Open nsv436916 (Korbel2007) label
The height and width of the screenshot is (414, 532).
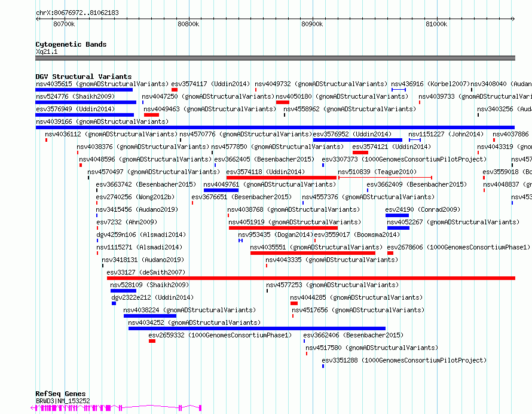click(x=430, y=84)
